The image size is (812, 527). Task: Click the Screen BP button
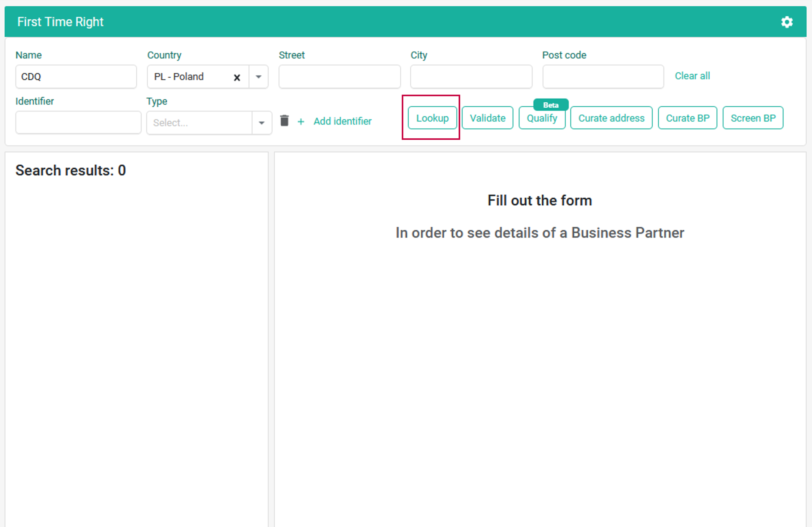753,118
